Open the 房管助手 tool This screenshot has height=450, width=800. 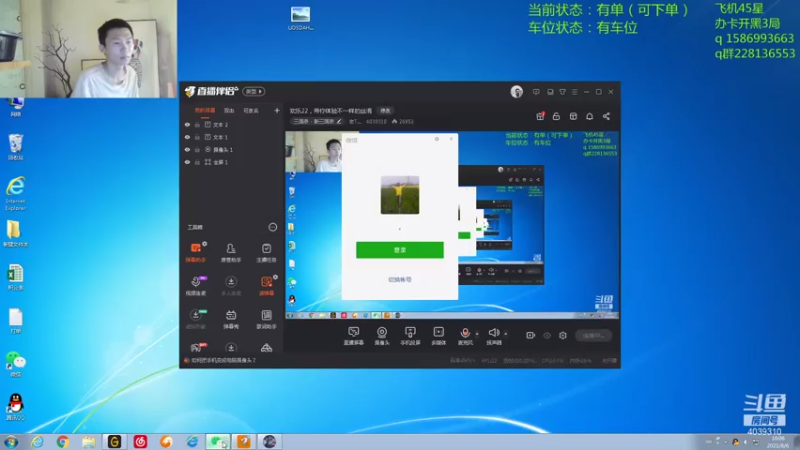[x=231, y=252]
